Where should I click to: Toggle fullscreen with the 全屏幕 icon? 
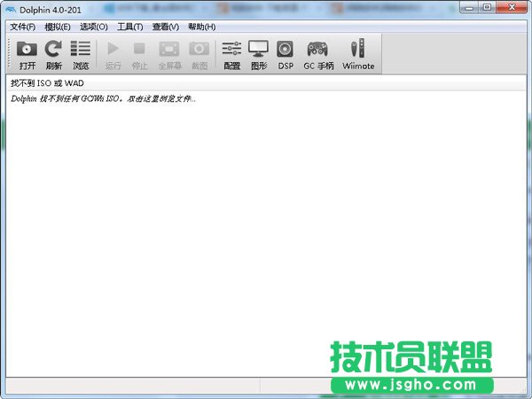point(169,55)
